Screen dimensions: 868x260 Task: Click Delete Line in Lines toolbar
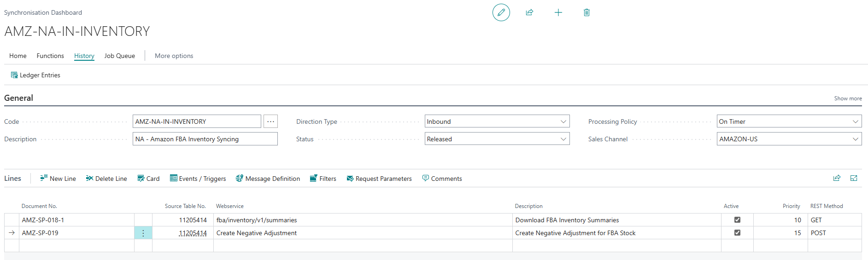pyautogui.click(x=106, y=179)
